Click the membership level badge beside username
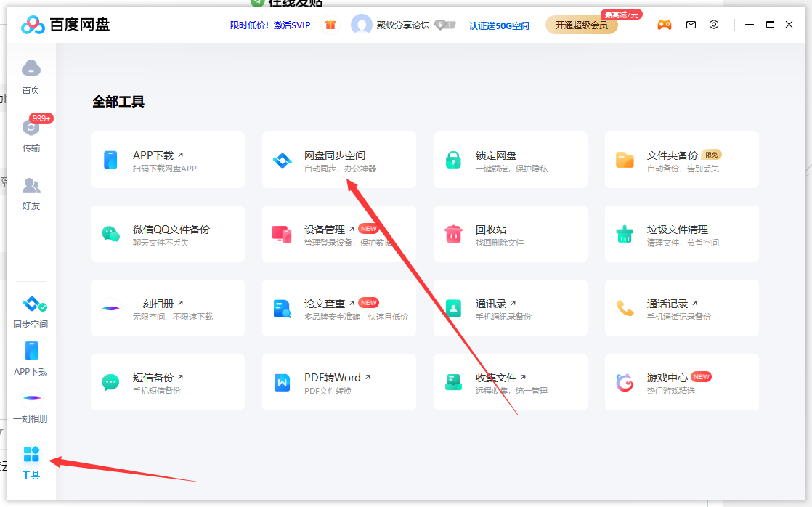Image resolution: width=812 pixels, height=507 pixels. tap(444, 25)
